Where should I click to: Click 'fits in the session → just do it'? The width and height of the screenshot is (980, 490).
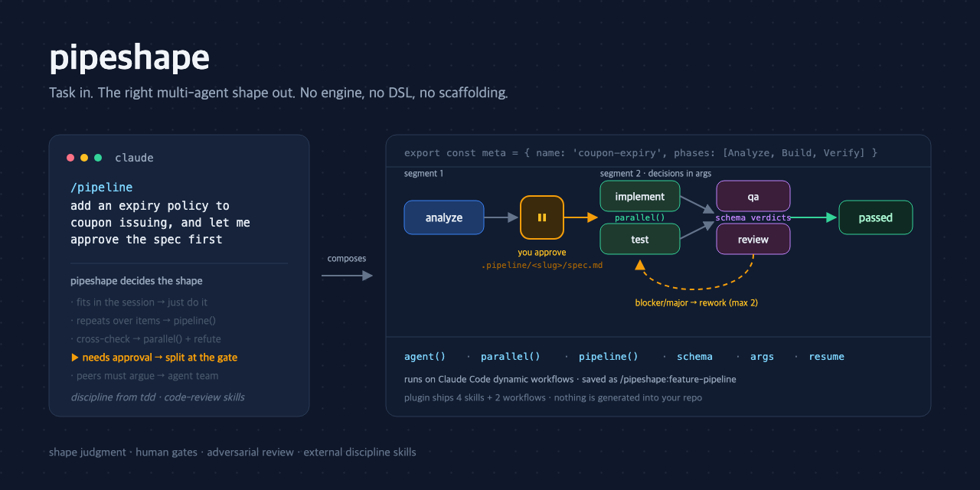click(x=139, y=302)
